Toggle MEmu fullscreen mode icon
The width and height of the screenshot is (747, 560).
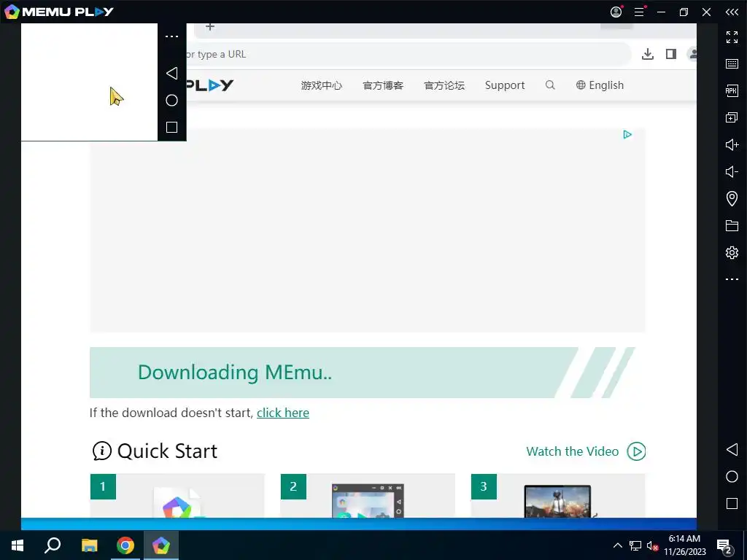click(732, 36)
